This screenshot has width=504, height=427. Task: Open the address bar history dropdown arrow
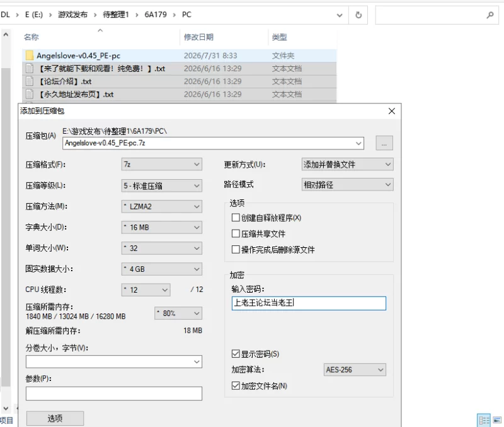340,15
